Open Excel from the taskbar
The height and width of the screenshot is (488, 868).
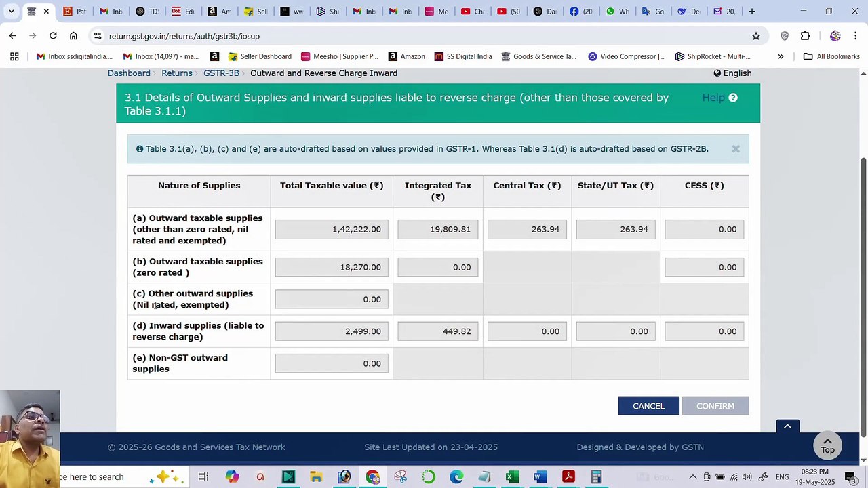tap(512, 477)
